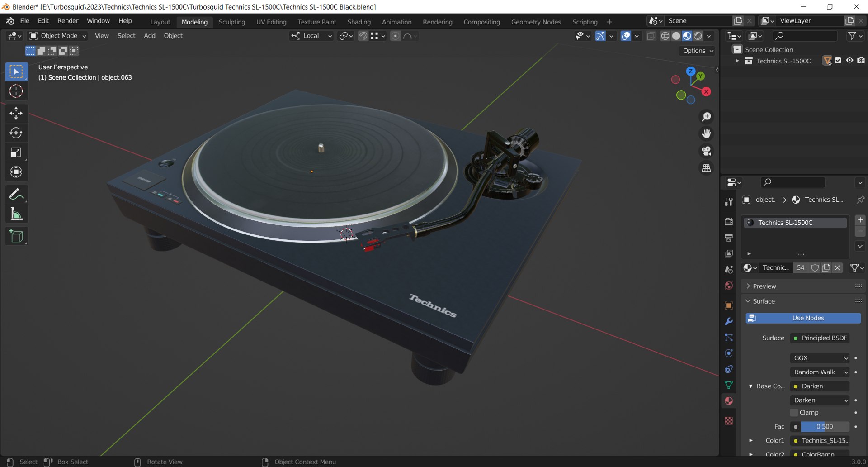
Task: Open the Physics properties tab
Action: [x=729, y=353]
